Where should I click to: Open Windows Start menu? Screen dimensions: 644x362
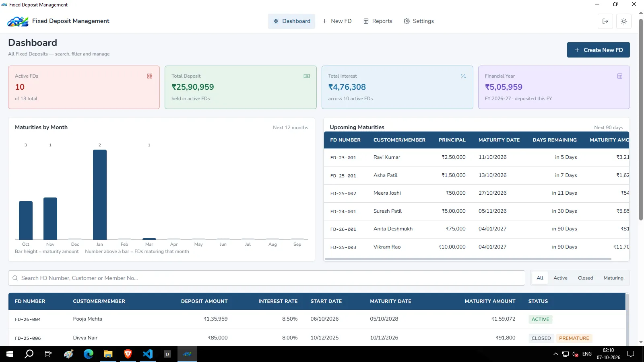[10, 354]
